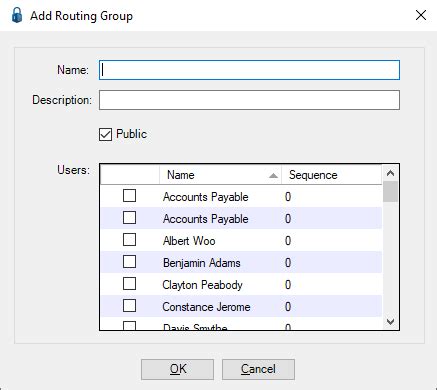Click the sequence value for Benjamin Adams
Viewport: 437px width, 390px height.
[288, 263]
